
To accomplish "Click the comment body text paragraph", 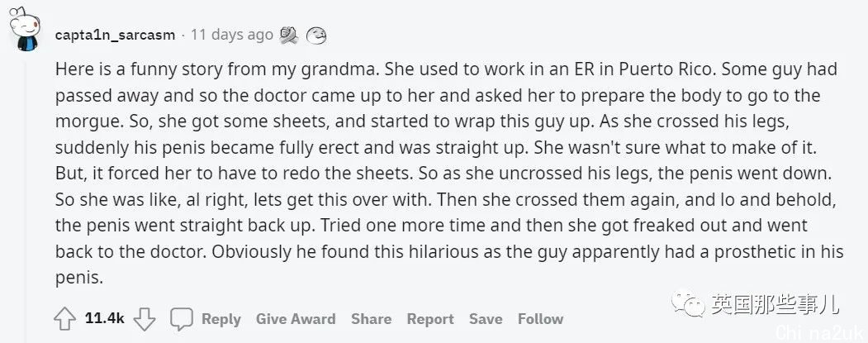I will (x=449, y=174).
